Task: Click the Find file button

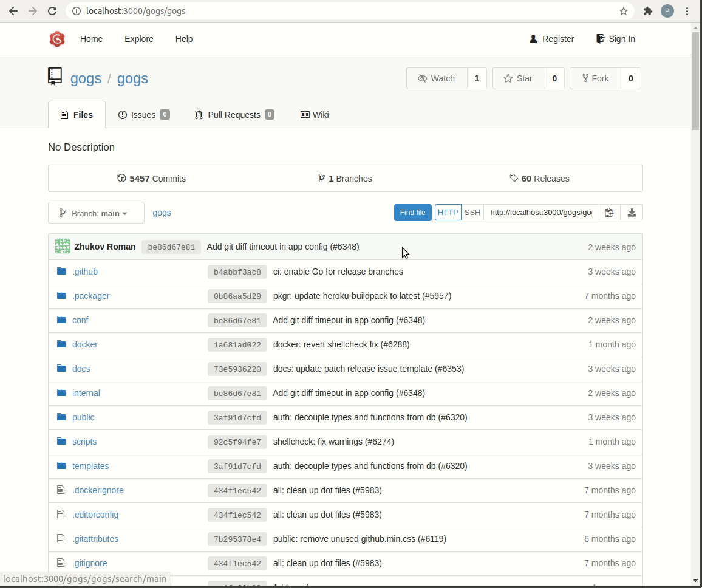Action: (412, 213)
